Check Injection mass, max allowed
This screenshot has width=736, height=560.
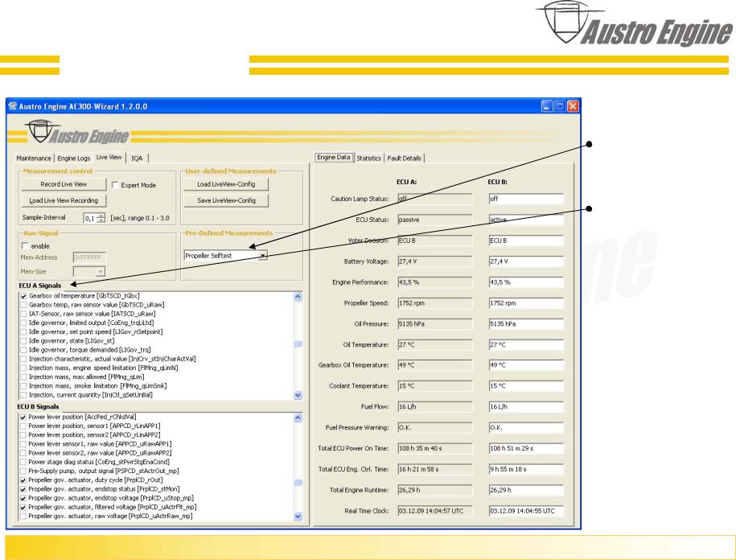pyautogui.click(x=23, y=377)
